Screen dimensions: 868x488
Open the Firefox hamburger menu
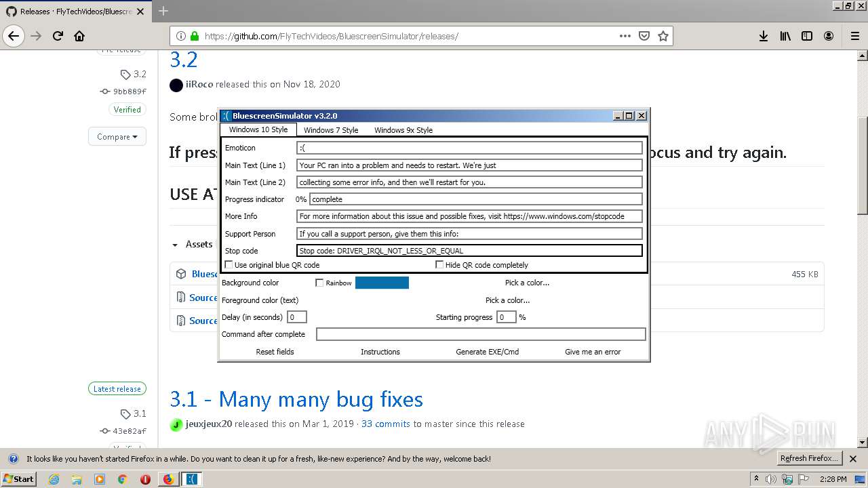coord(854,36)
